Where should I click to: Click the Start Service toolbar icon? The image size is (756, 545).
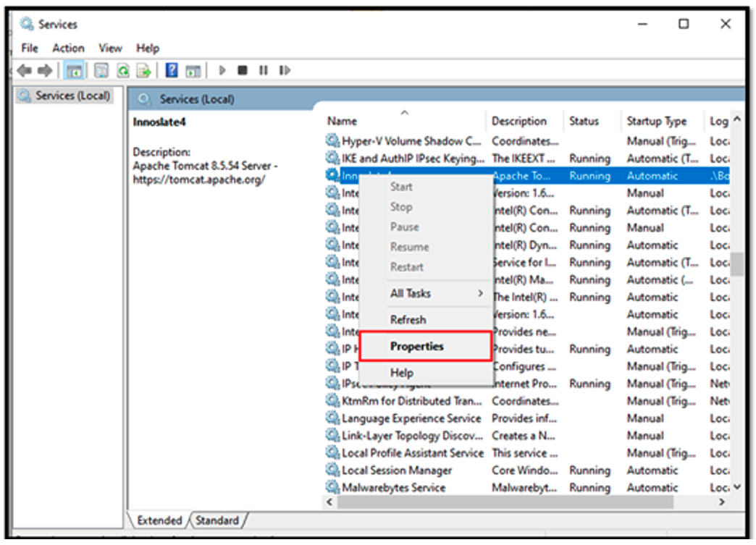coord(221,69)
